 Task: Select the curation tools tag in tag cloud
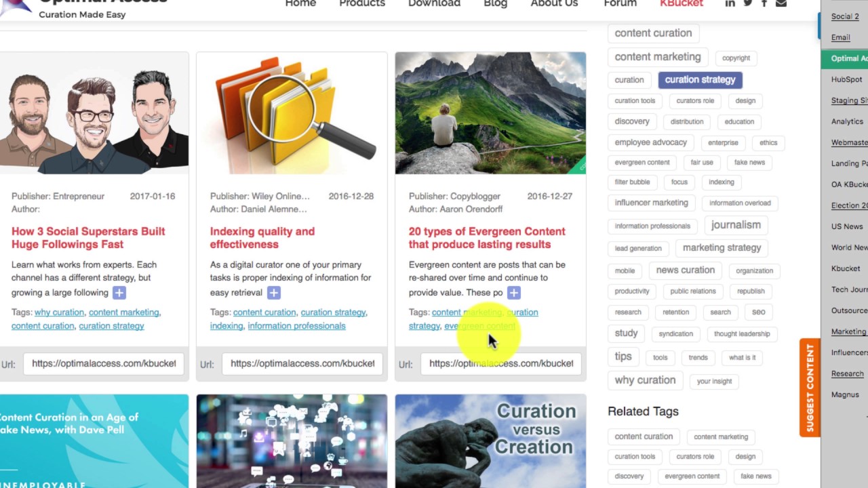point(635,101)
